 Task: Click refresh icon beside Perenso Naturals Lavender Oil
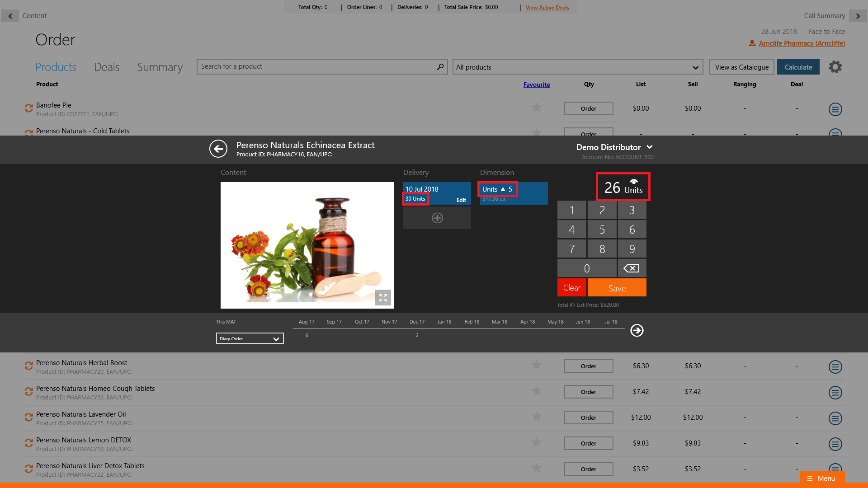pos(29,418)
